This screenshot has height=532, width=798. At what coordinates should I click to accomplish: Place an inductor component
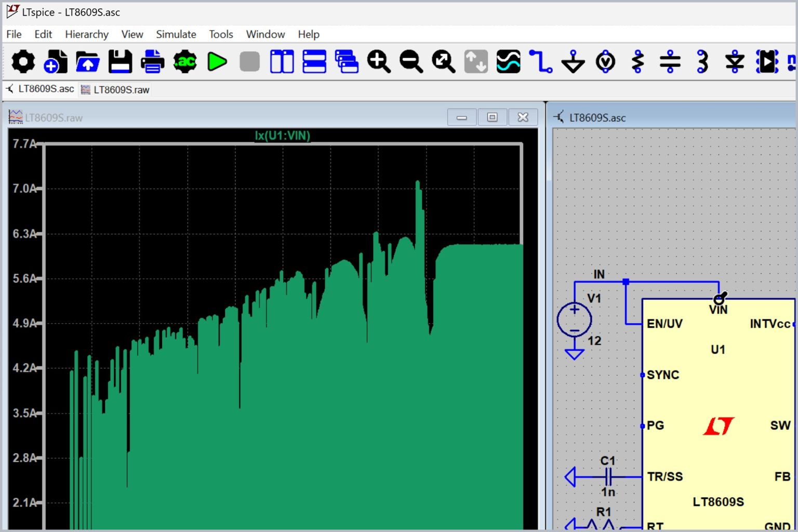point(702,61)
